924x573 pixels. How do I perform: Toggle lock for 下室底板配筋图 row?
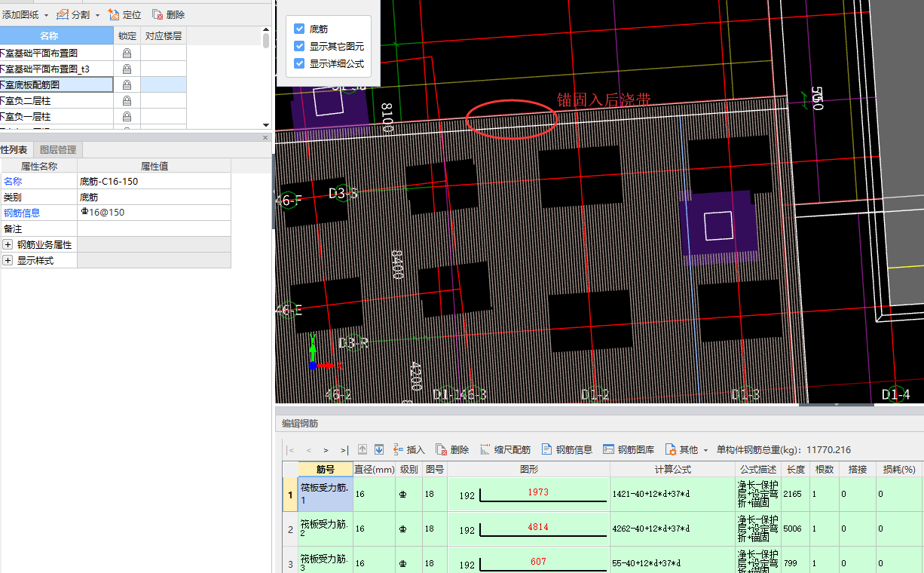click(127, 85)
